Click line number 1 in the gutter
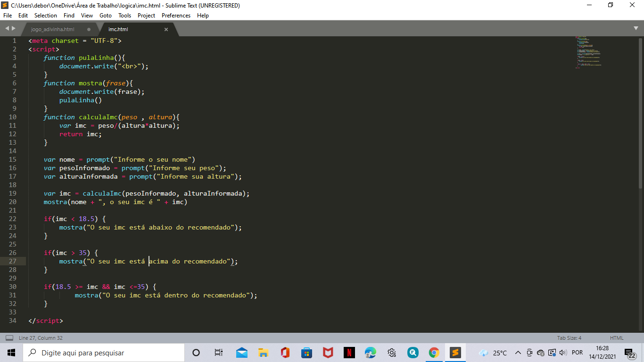This screenshot has height=362, width=644. coord(15,41)
